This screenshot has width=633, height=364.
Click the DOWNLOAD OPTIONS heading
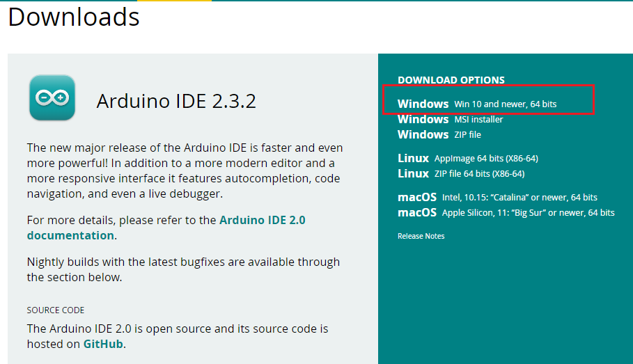(451, 80)
